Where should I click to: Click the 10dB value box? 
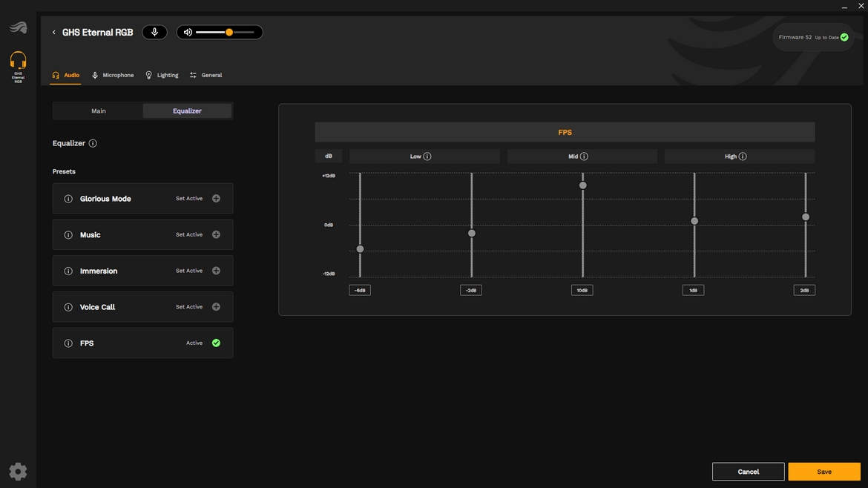582,290
